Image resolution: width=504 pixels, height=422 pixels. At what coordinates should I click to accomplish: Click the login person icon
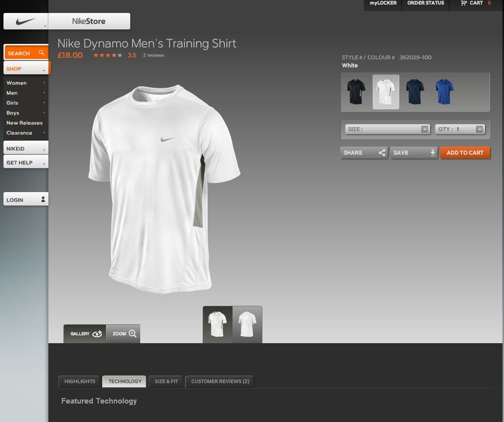[x=43, y=199]
